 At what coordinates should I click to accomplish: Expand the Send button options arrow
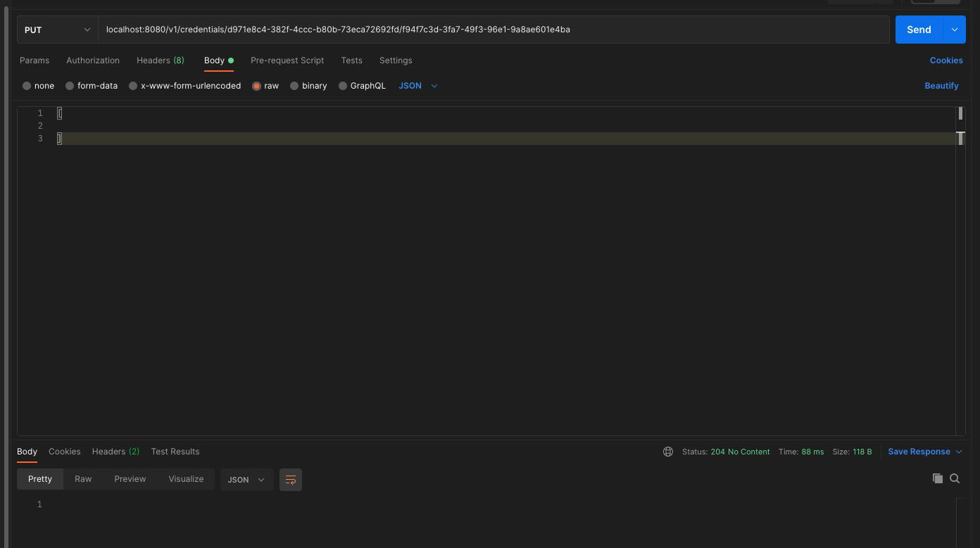(955, 30)
